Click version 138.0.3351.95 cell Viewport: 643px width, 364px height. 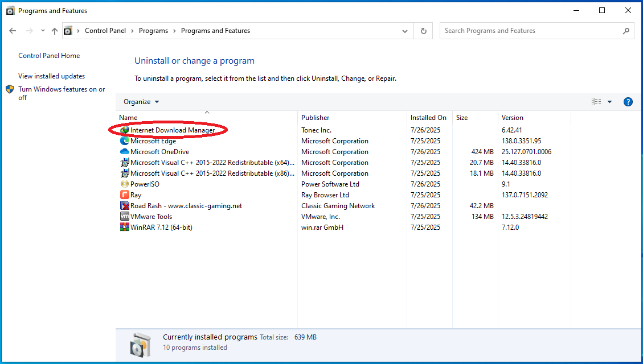pos(521,141)
